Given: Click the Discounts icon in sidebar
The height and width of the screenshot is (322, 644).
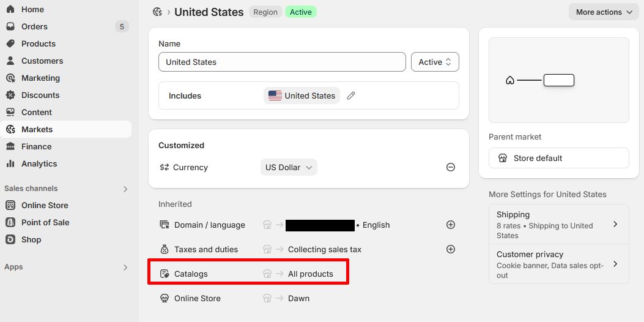Looking at the screenshot, I should (10, 95).
